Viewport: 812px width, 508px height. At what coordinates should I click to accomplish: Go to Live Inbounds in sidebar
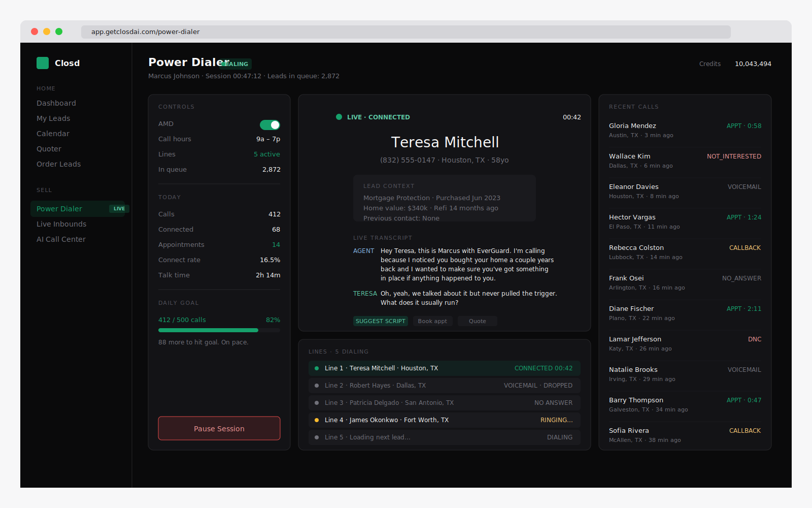point(61,224)
